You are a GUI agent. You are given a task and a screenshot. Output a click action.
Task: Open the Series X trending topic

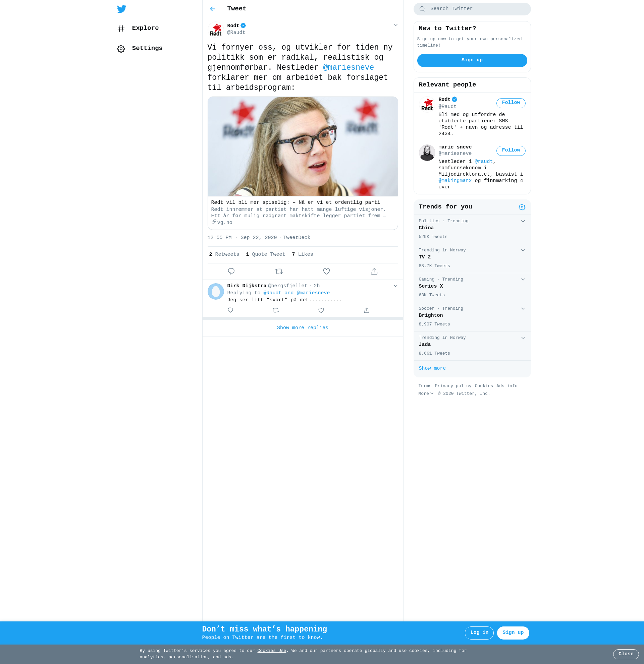click(472, 288)
